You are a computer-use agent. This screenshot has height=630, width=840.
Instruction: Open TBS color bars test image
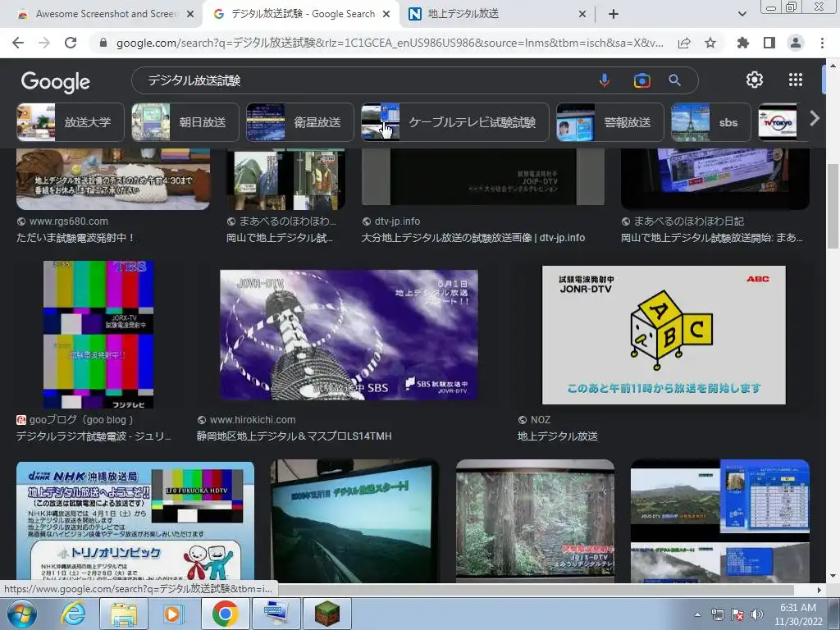(98, 335)
